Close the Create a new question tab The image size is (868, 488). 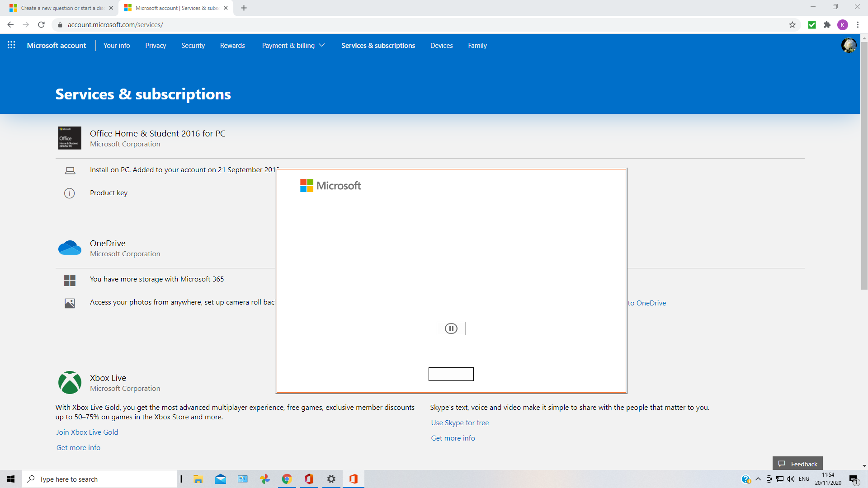pos(111,8)
